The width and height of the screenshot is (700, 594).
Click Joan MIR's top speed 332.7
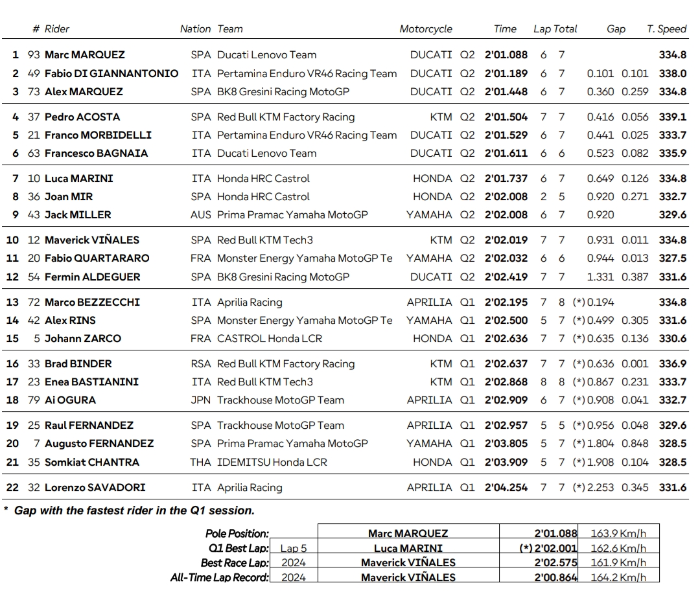pyautogui.click(x=672, y=197)
